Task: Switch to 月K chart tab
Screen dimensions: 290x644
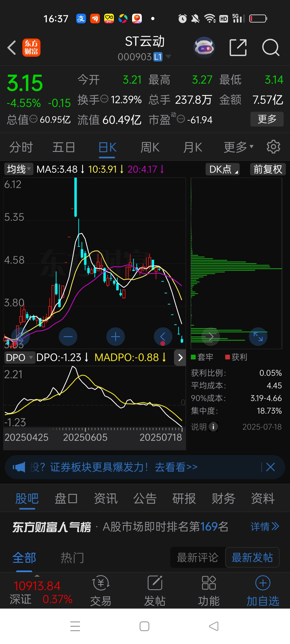Action: [x=193, y=147]
